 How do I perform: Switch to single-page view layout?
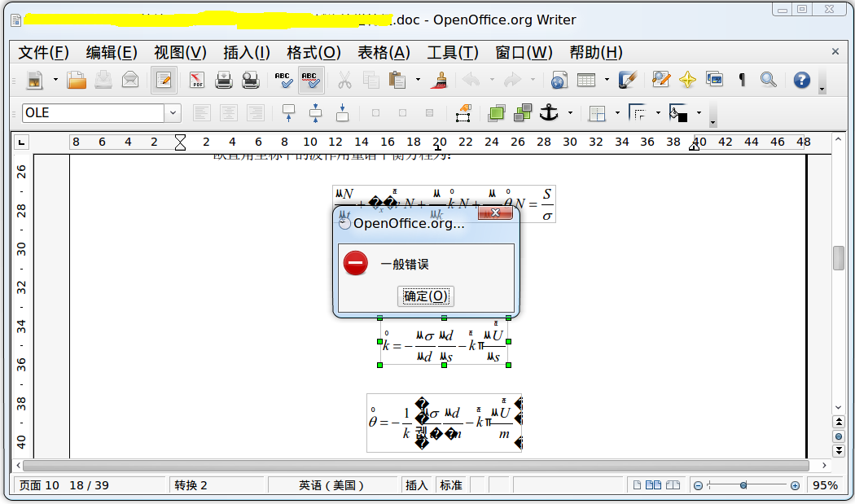(637, 485)
